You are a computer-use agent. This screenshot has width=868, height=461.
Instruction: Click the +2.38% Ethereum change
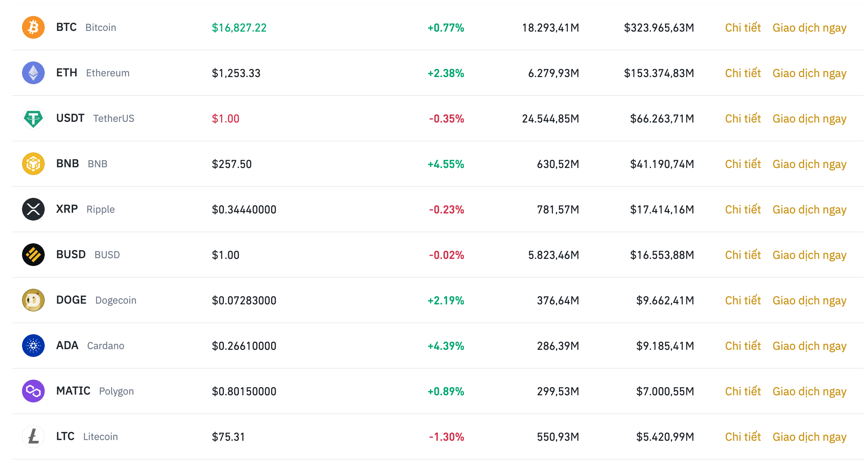[446, 73]
